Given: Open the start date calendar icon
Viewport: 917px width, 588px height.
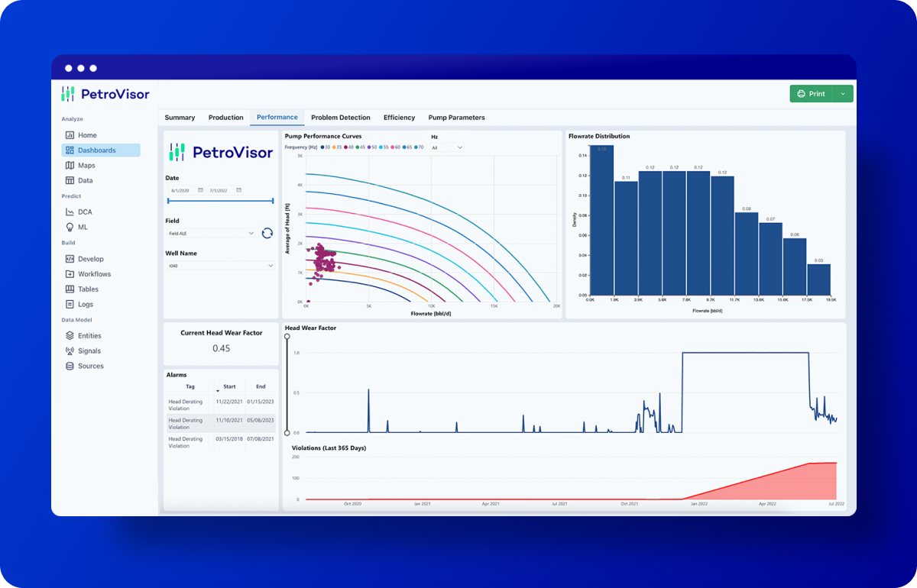Looking at the screenshot, I should (201, 190).
